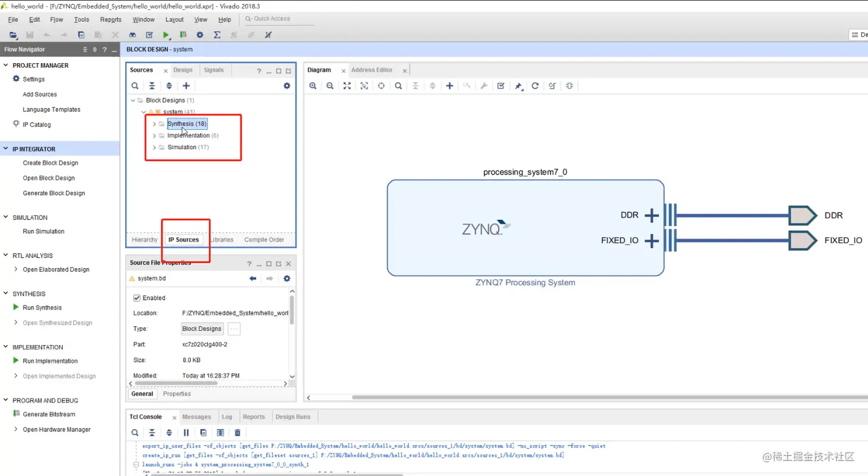Screen dimensions: 868x476
Task: Select the processing_system7_0 ZYNQ block
Action: pos(525,228)
